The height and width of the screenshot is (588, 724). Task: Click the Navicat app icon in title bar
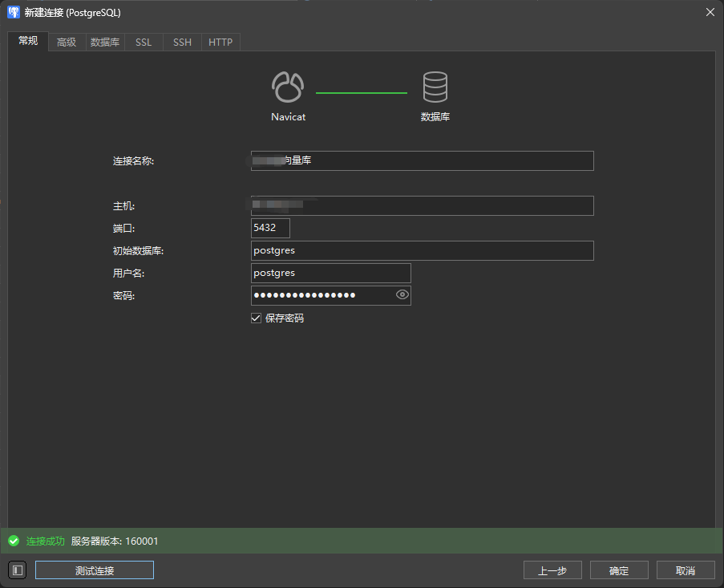pos(13,12)
